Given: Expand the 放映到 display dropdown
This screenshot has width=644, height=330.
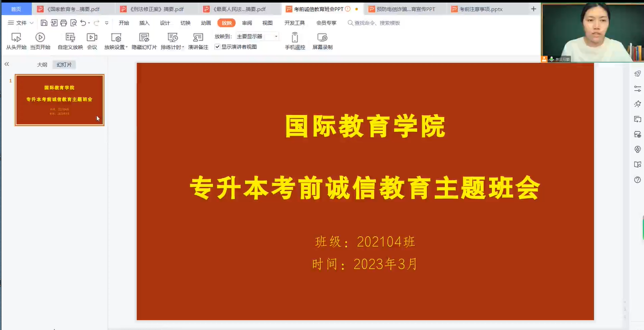Looking at the screenshot, I should coord(276,36).
